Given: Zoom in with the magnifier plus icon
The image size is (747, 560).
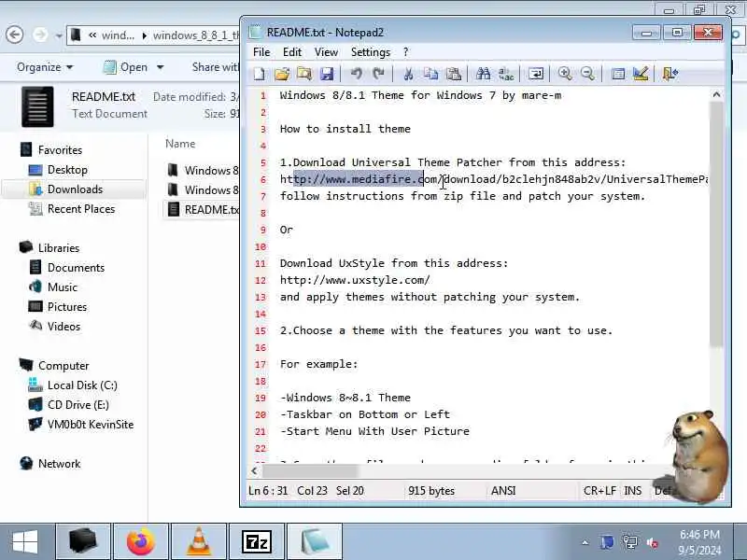Looking at the screenshot, I should point(565,74).
